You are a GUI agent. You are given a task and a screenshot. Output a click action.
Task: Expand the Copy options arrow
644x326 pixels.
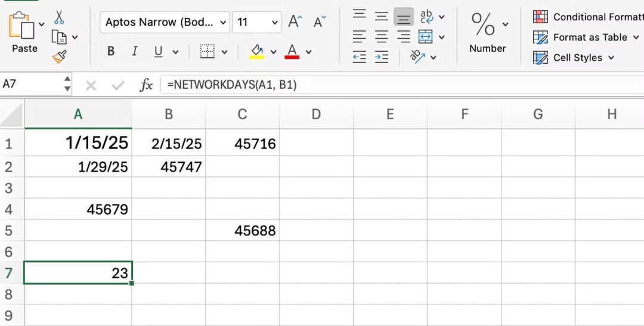[x=75, y=38]
